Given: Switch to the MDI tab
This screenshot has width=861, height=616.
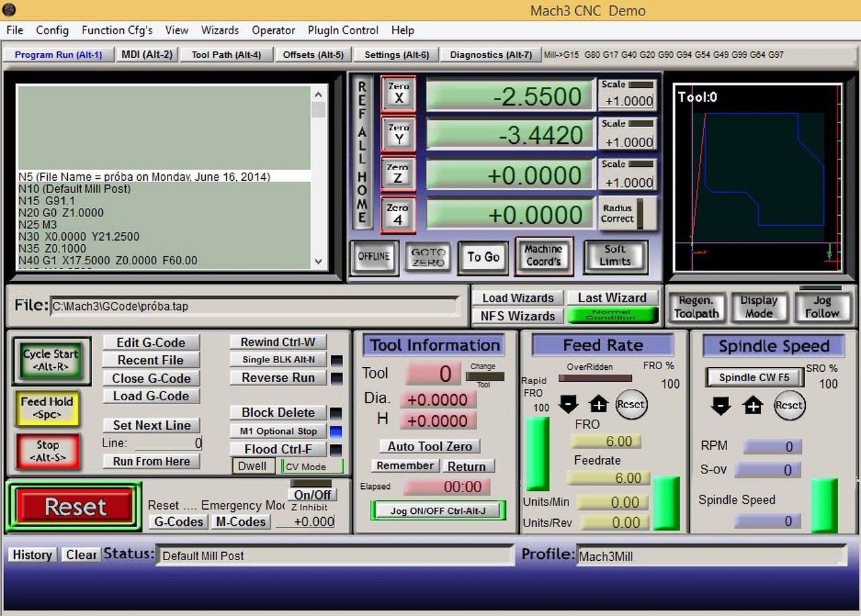Looking at the screenshot, I should pos(147,54).
